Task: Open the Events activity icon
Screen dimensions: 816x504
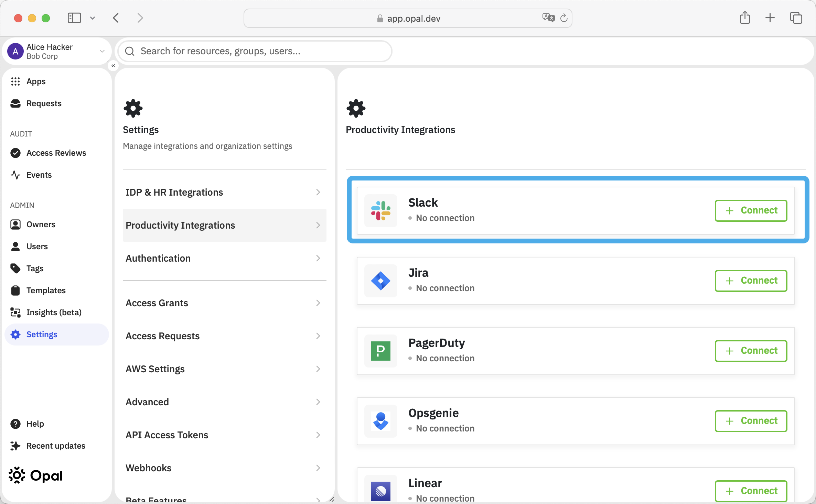Action: tap(15, 175)
